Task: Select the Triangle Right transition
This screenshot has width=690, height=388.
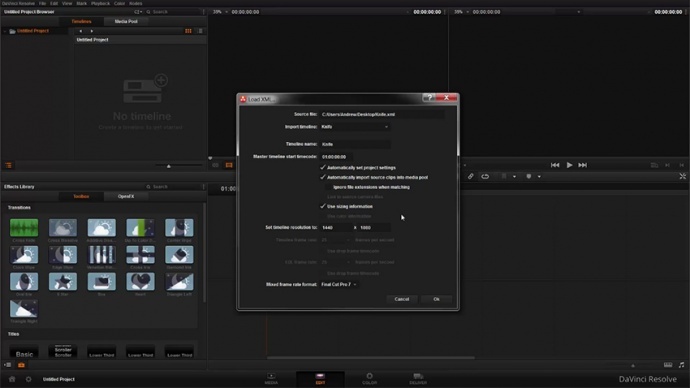Action: click(x=24, y=309)
